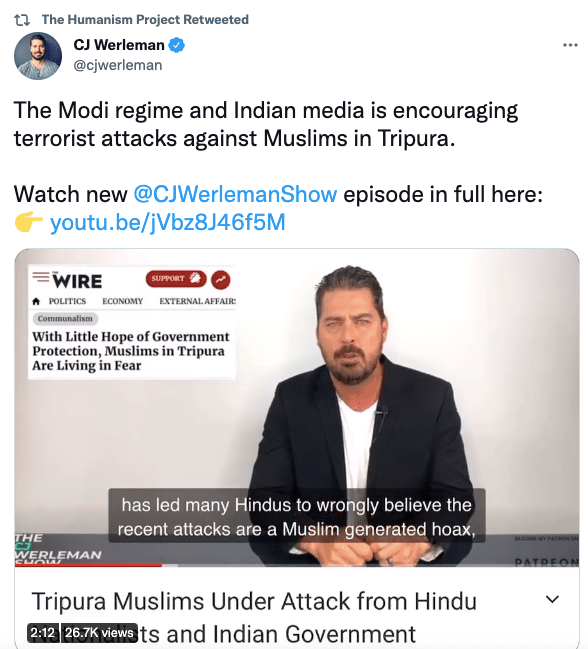Click the pointing hand emoji
This screenshot has height=649, width=588.
click(29, 222)
